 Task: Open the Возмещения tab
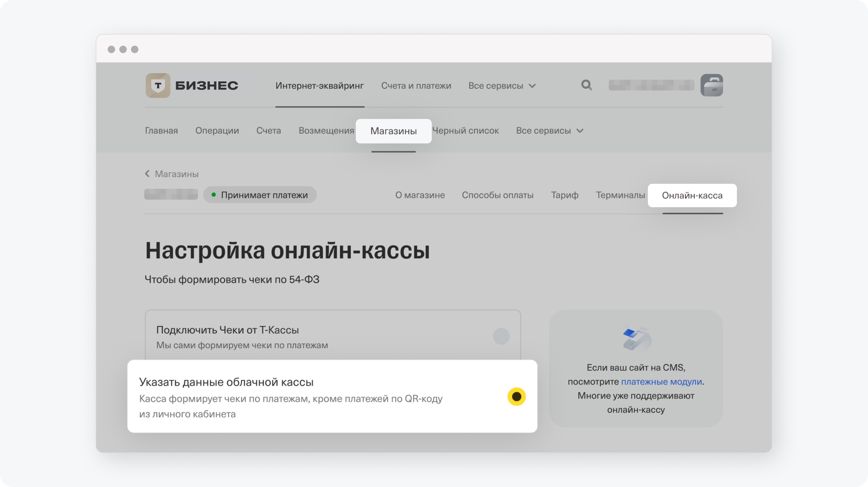coord(326,131)
